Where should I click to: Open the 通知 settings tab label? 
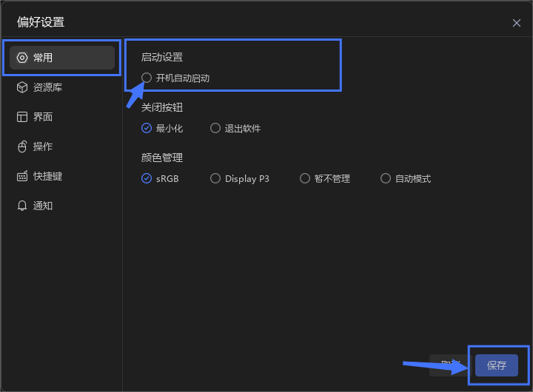tap(43, 206)
